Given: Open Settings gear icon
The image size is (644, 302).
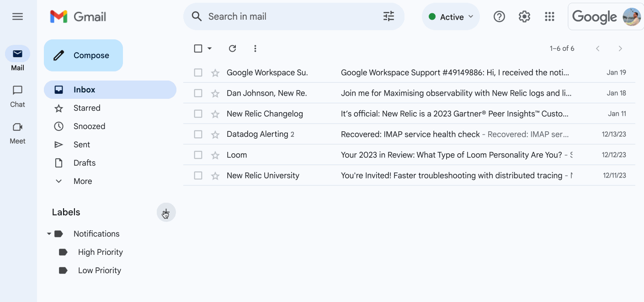Looking at the screenshot, I should tap(524, 17).
